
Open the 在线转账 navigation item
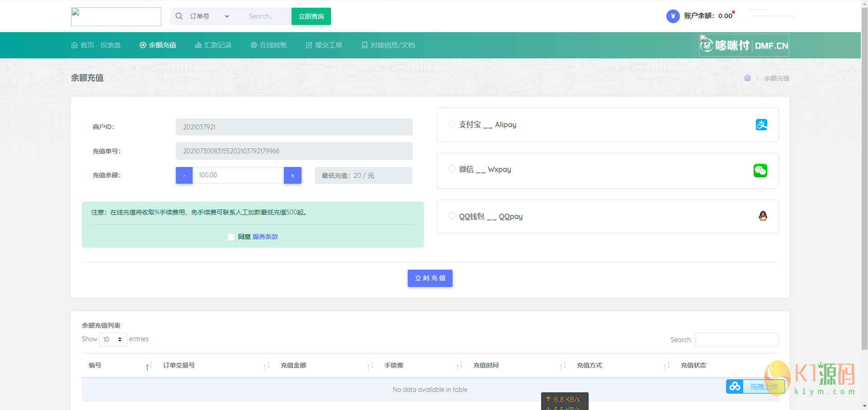click(x=269, y=45)
